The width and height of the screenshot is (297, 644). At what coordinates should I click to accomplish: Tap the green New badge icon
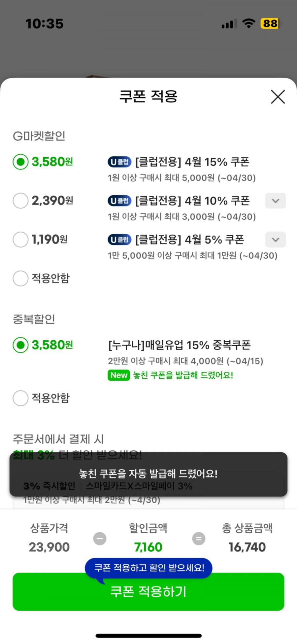pos(119,375)
